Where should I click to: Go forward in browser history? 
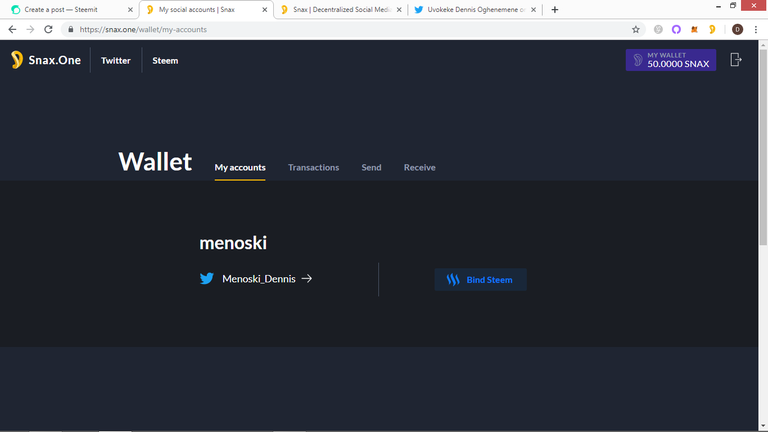click(30, 29)
